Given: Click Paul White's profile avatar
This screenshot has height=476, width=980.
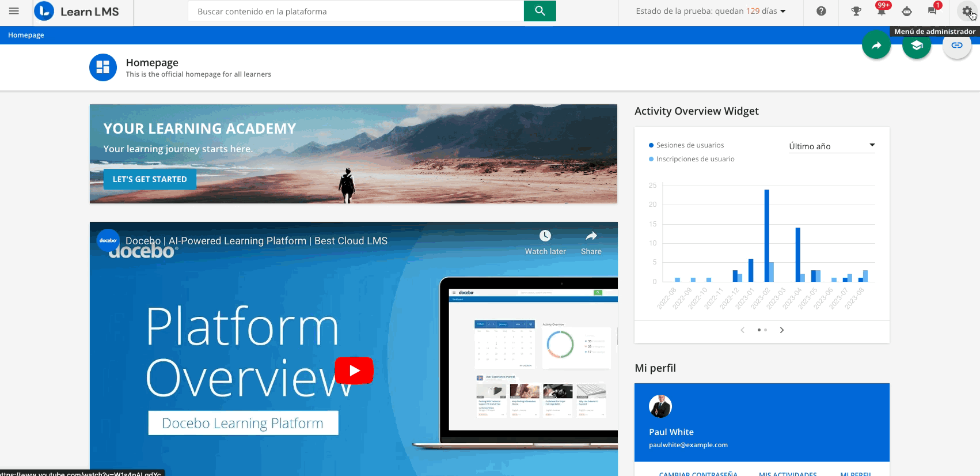Looking at the screenshot, I should 660,406.
